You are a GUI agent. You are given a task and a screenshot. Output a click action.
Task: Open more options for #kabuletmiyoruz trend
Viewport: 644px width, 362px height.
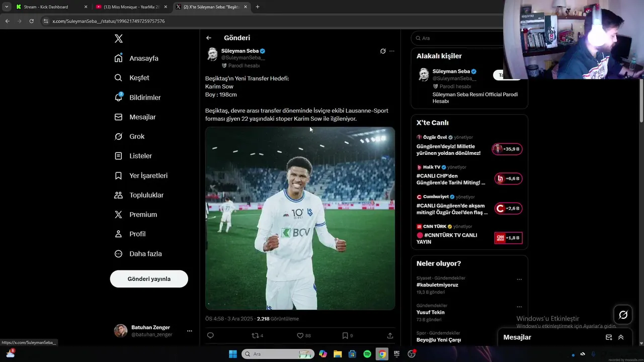[x=519, y=280]
